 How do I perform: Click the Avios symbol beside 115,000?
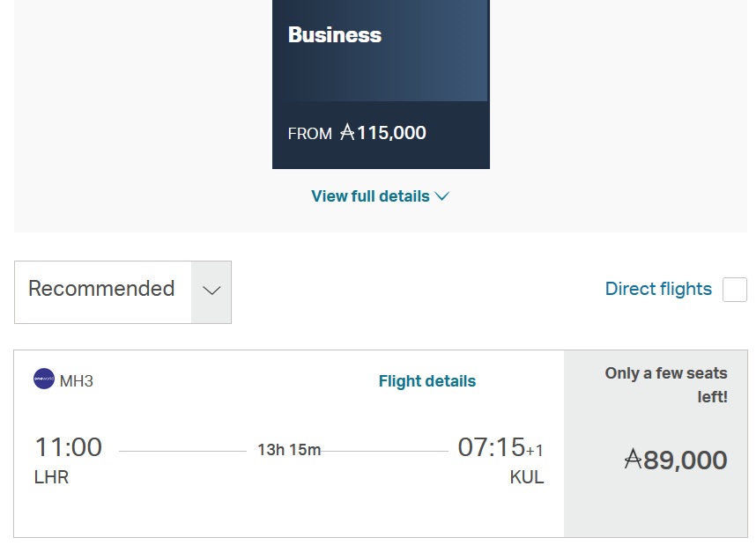coord(347,133)
